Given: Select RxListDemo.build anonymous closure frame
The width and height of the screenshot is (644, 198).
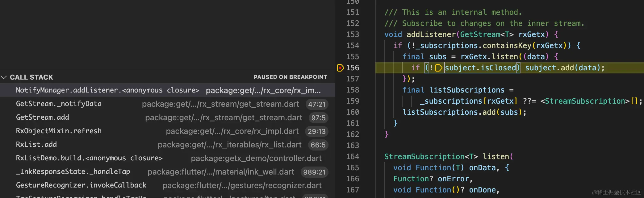Looking at the screenshot, I should [167, 158].
